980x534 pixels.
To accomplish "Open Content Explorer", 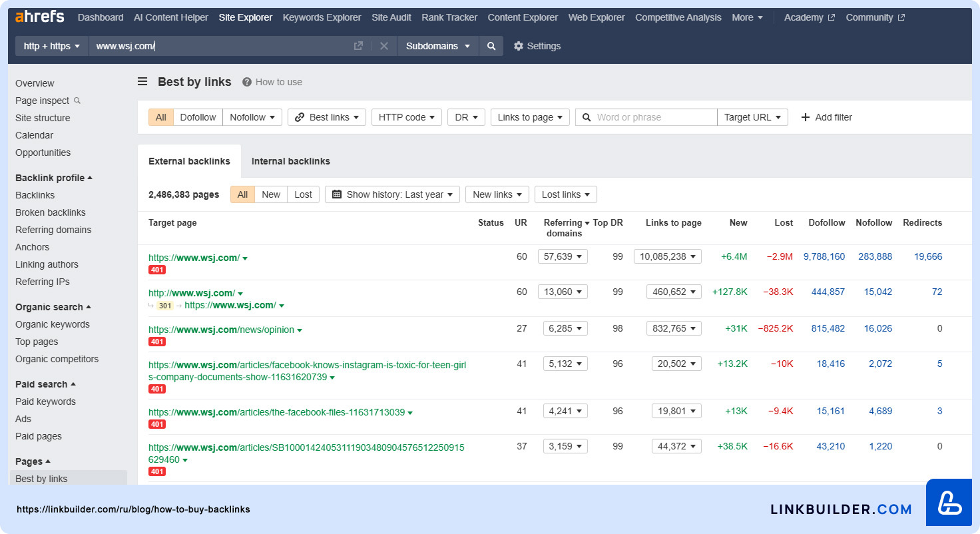I will 523,17.
